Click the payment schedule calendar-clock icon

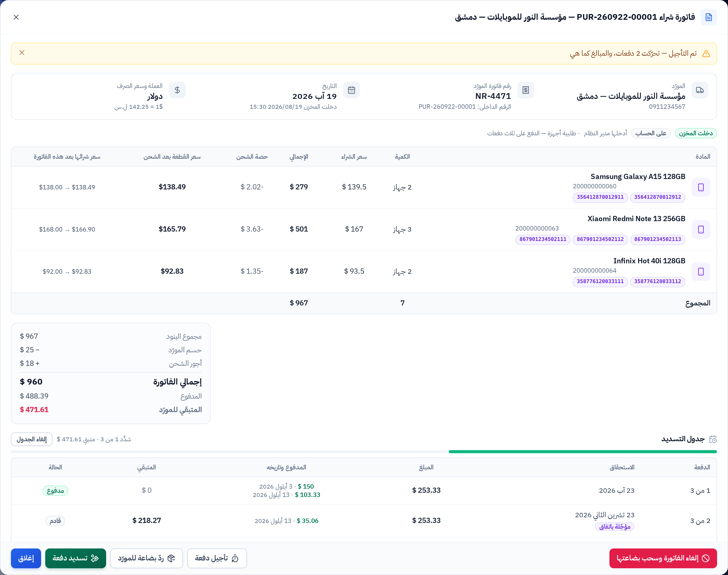pyautogui.click(x=712, y=439)
